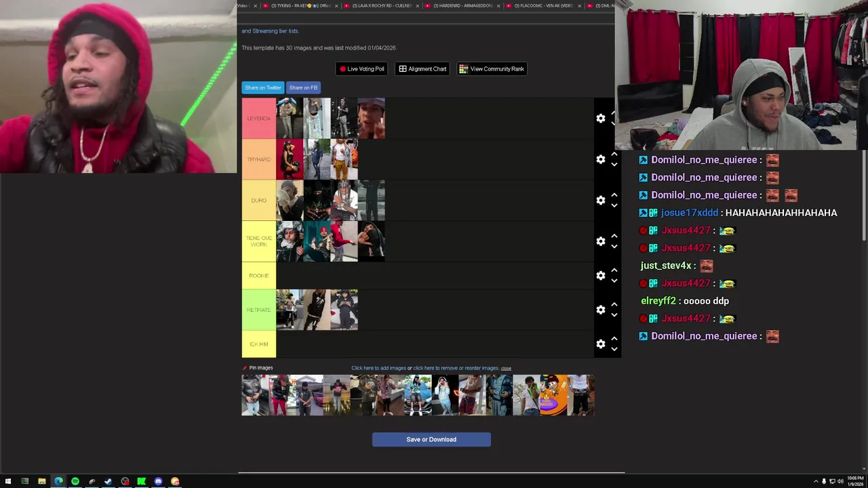Open Discord from taskbar
Image resolution: width=868 pixels, height=488 pixels.
159,481
